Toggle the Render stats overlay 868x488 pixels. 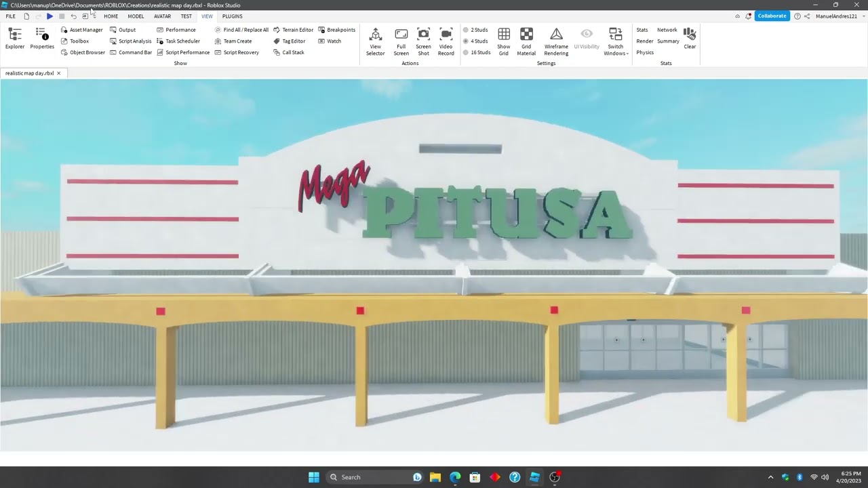[645, 41]
